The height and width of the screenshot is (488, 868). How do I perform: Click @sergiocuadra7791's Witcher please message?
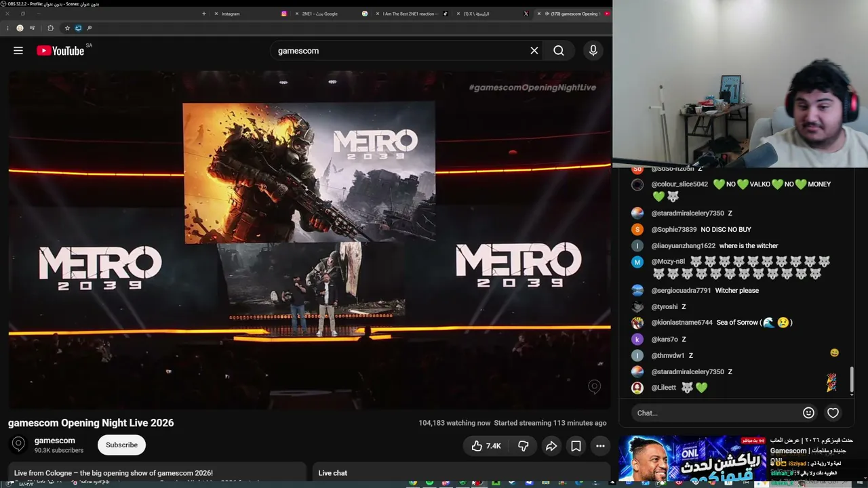[737, 291]
